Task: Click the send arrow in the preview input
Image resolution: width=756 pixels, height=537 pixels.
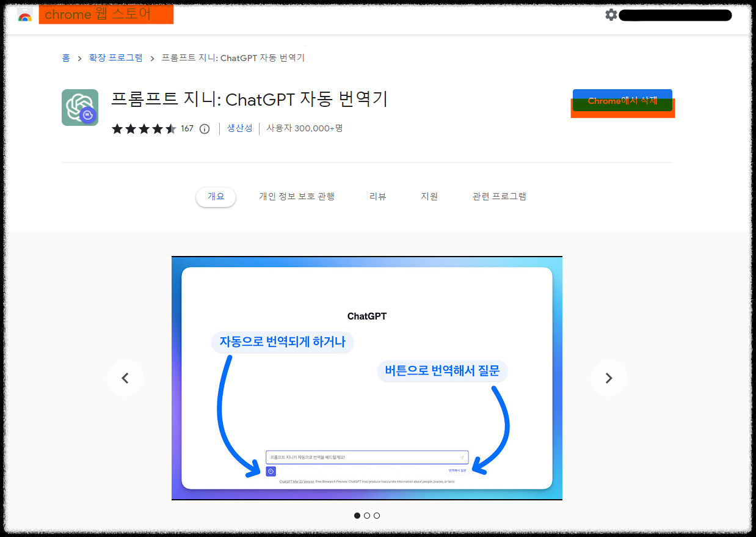Action: click(463, 457)
